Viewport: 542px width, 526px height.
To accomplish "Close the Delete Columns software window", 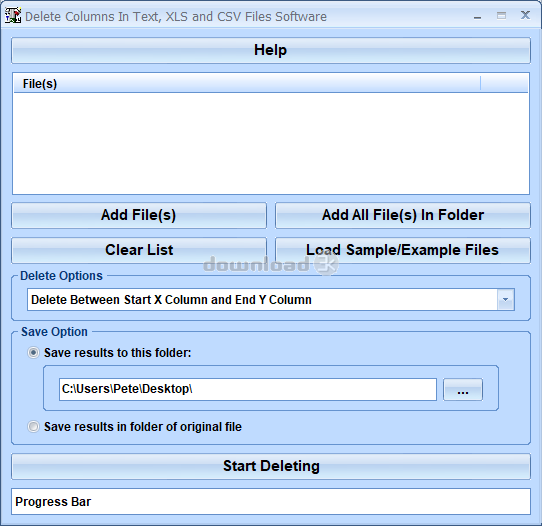I will coord(525,15).
